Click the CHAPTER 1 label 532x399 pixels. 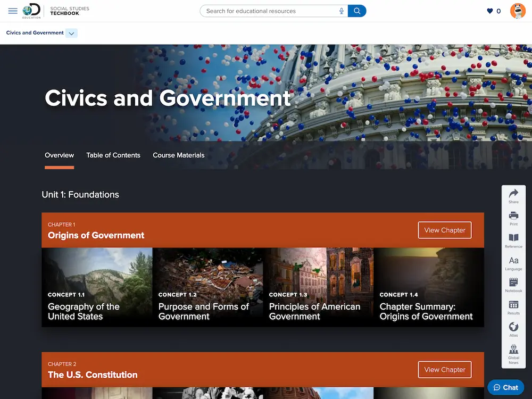click(61, 225)
